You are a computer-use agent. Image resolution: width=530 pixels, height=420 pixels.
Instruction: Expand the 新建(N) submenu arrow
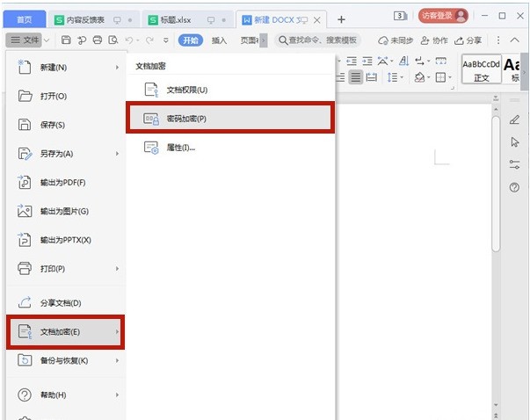(x=117, y=68)
